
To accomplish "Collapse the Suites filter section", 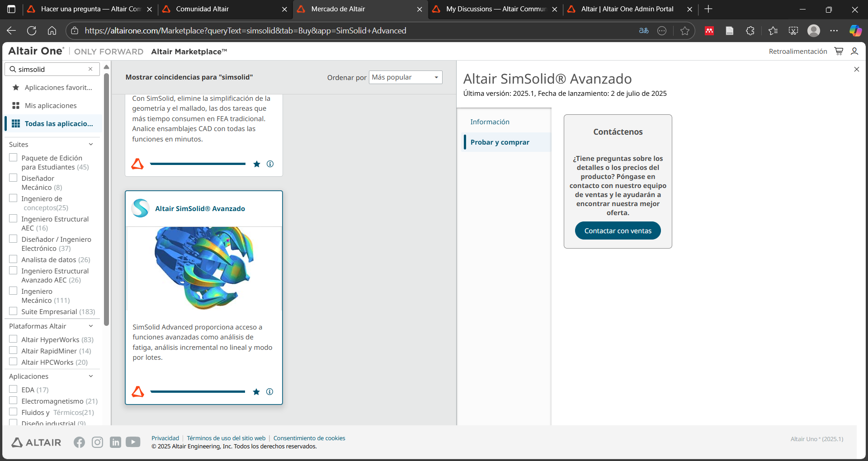I will pos(91,145).
